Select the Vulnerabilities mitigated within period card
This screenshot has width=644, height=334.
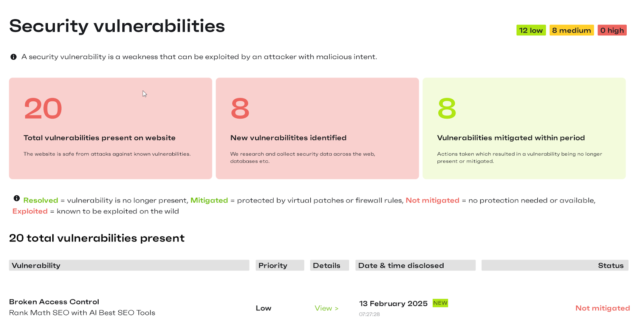(x=524, y=129)
